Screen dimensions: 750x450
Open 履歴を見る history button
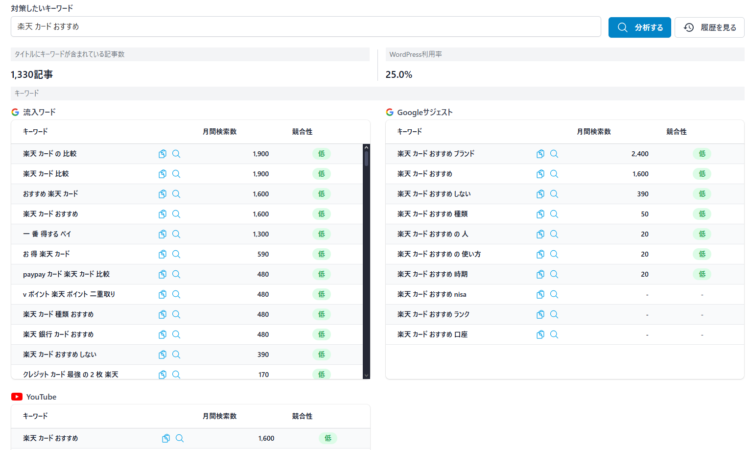click(x=710, y=27)
